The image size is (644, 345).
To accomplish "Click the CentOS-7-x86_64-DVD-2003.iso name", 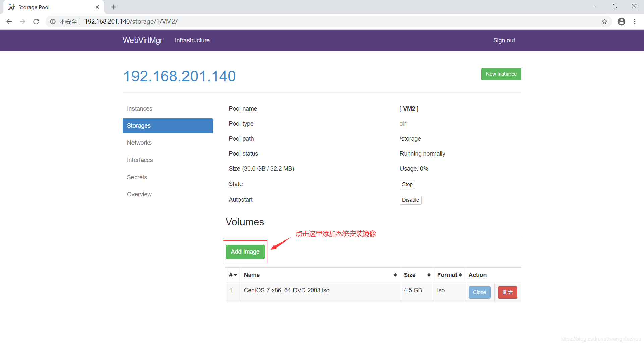I will [x=286, y=290].
